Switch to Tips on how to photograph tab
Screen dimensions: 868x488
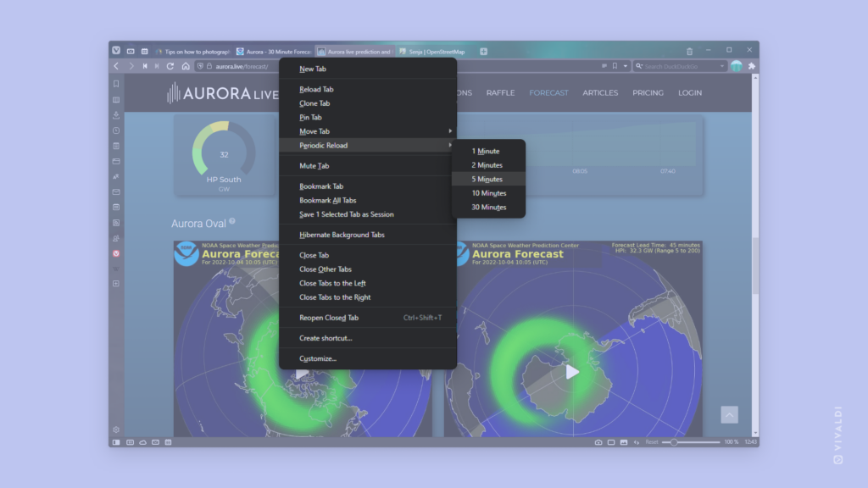pyautogui.click(x=192, y=52)
